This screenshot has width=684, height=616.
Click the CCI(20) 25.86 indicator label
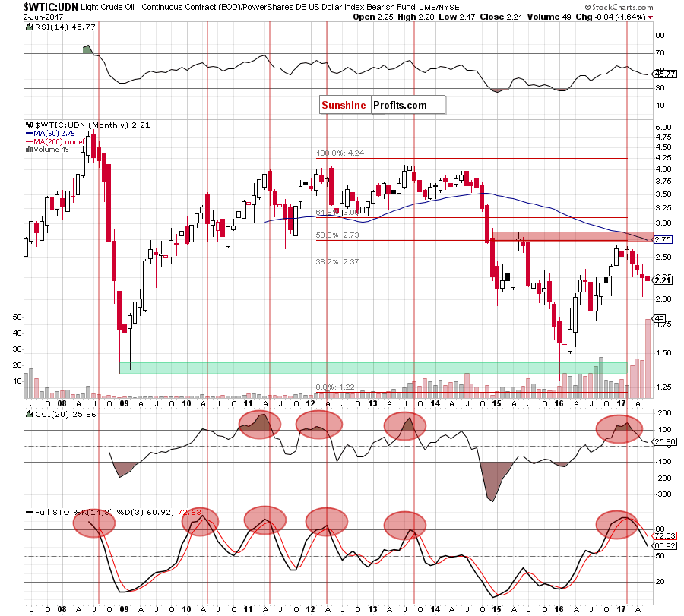(65, 414)
